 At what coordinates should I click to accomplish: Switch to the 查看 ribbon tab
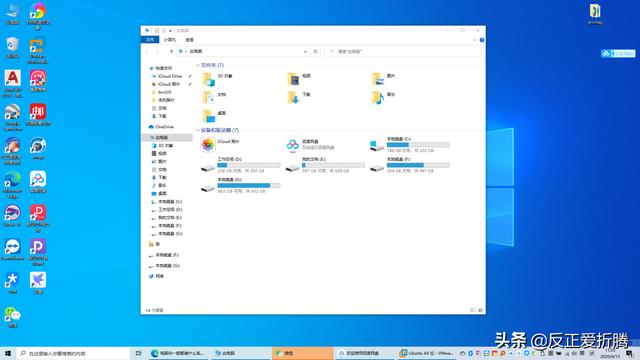(x=190, y=40)
